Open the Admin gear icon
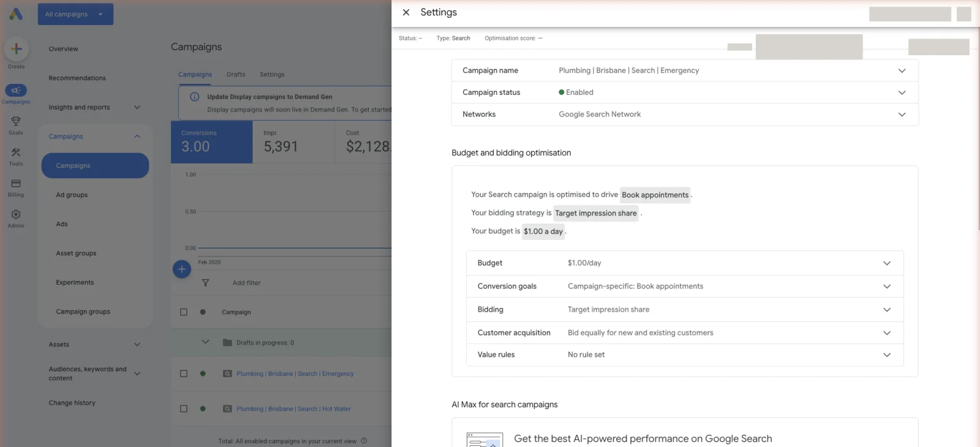Image resolution: width=980 pixels, height=447 pixels. tap(16, 214)
